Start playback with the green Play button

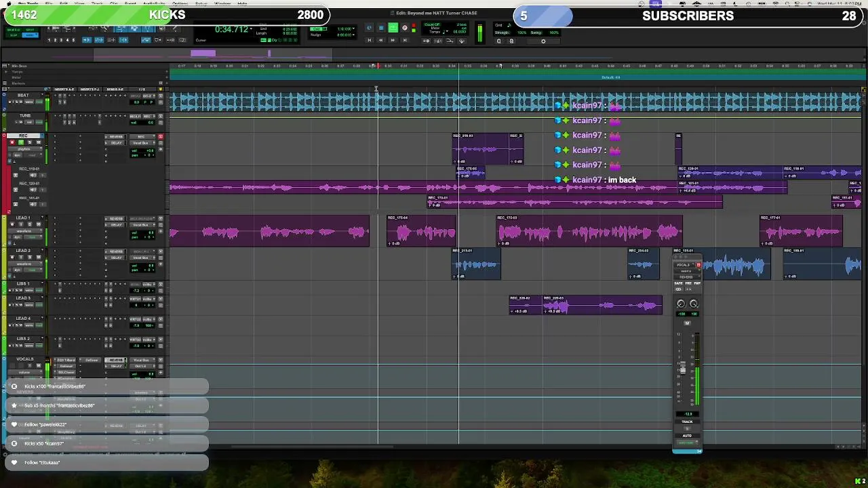click(x=393, y=28)
